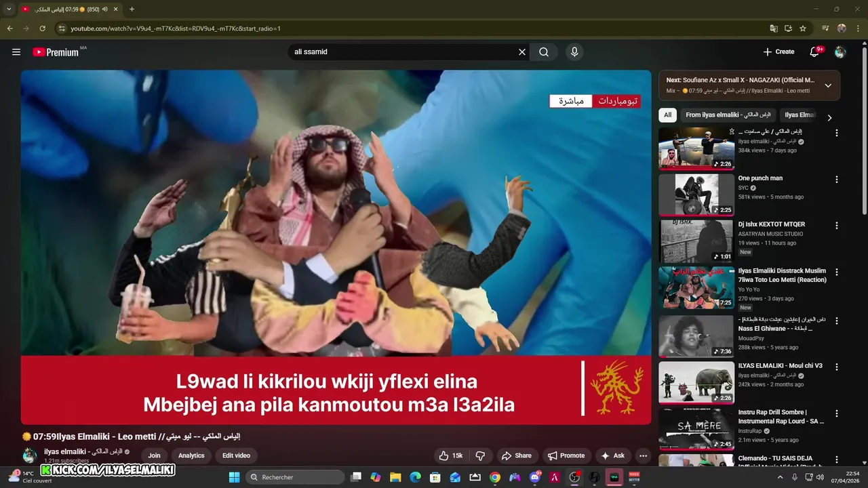Open options for 'Dj Ishx KEXTOT MTQER' video
The height and width of the screenshot is (488, 868).
(837, 226)
